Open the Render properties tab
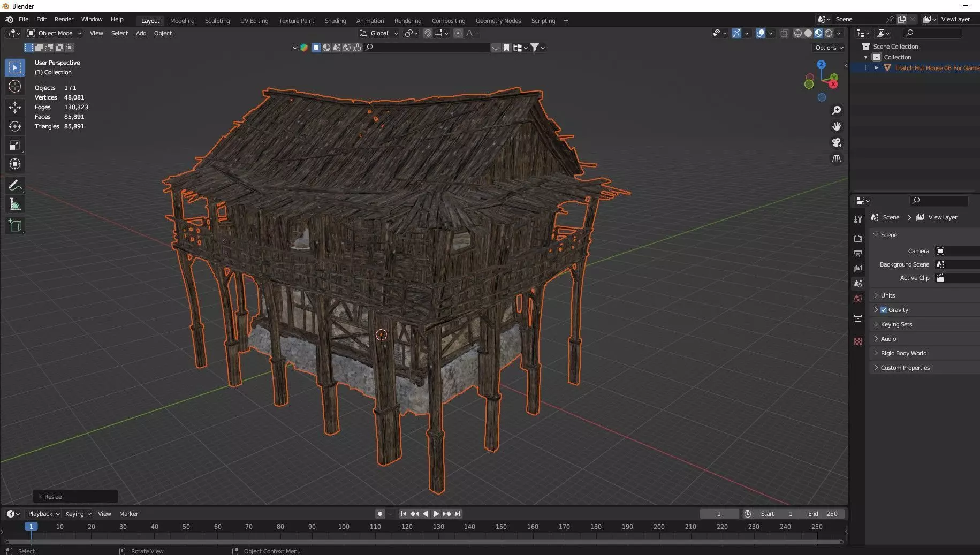 [858, 238]
